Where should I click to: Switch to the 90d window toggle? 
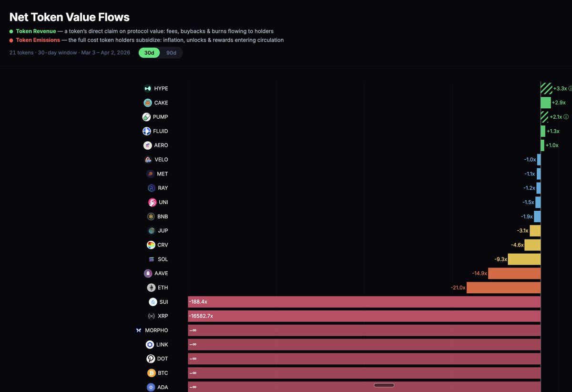(171, 53)
